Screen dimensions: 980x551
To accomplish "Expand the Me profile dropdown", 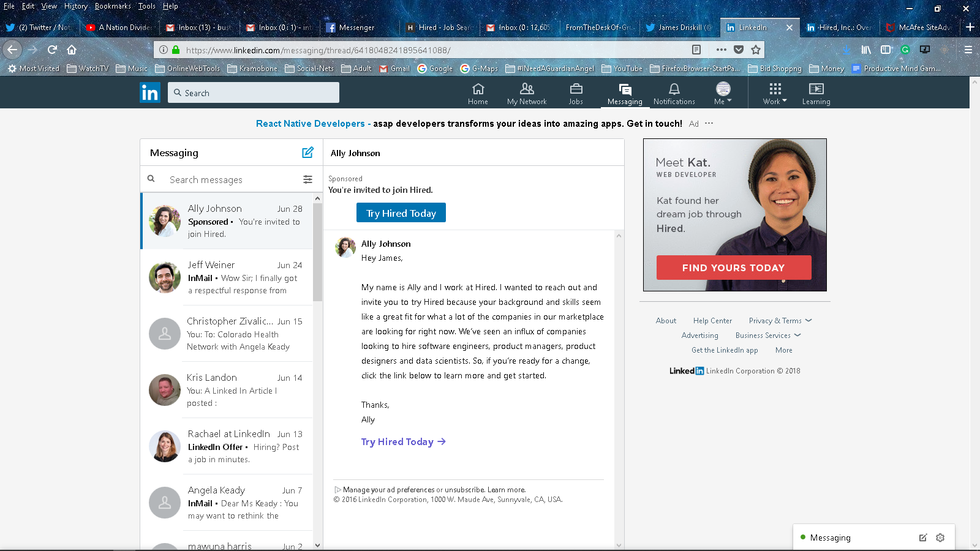I will (x=723, y=94).
